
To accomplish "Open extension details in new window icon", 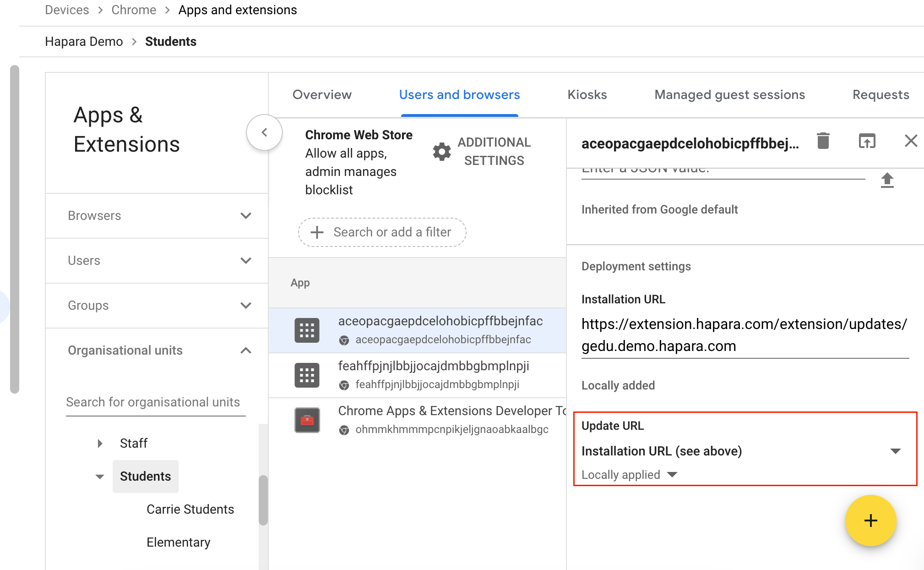I will 867,141.
